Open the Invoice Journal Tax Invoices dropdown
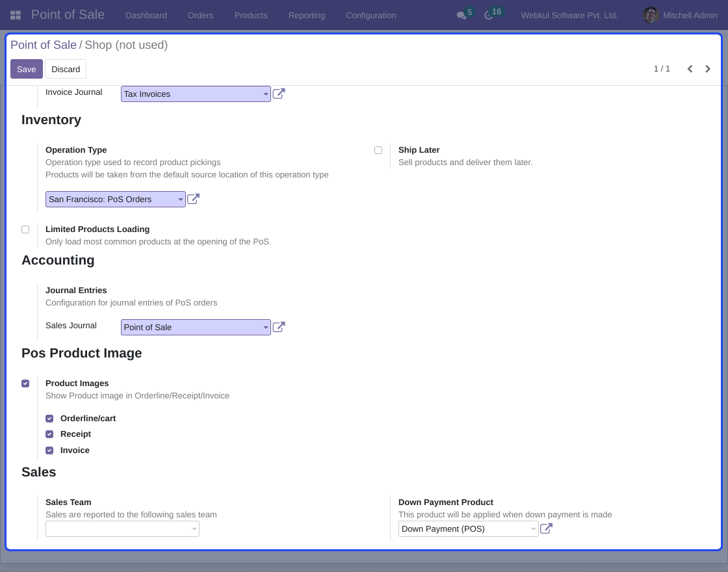The width and height of the screenshot is (728, 572). coord(196,94)
